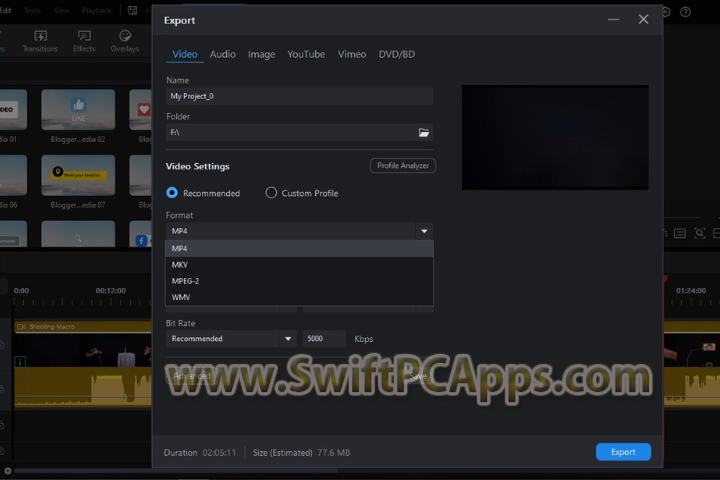The height and width of the screenshot is (480, 720).
Task: Choose WMV from format list
Action: pyautogui.click(x=299, y=297)
